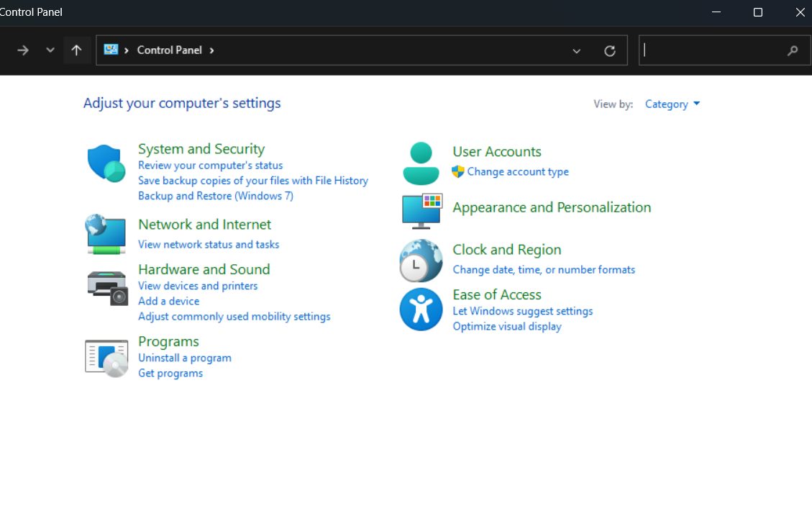Open Appearance and Personalization heading link
The image size is (812, 506).
(x=552, y=207)
